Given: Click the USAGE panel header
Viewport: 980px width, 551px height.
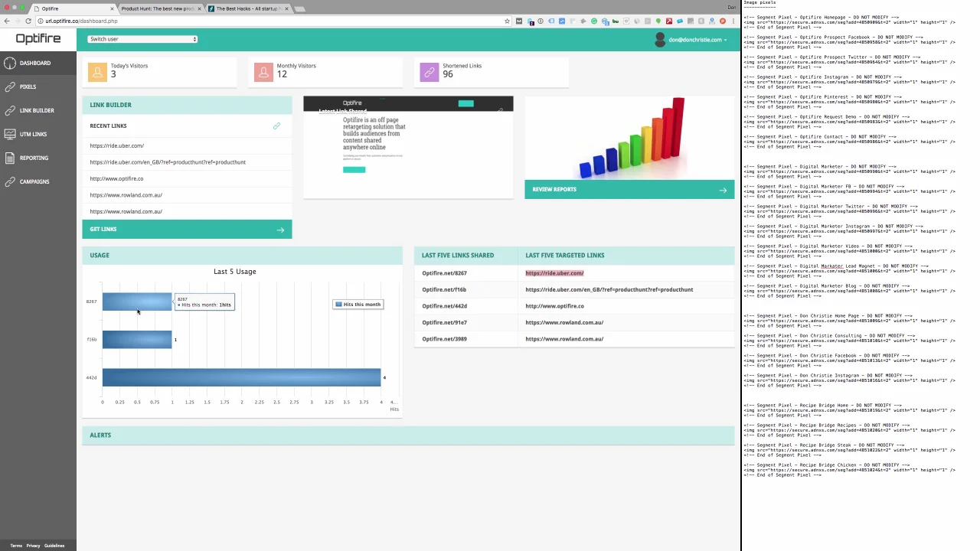Looking at the screenshot, I should point(242,255).
